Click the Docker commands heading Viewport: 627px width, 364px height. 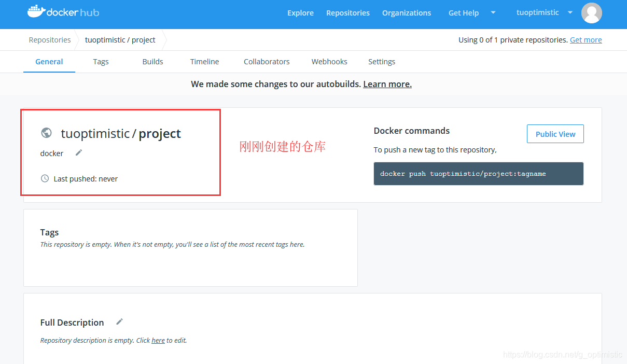[412, 131]
